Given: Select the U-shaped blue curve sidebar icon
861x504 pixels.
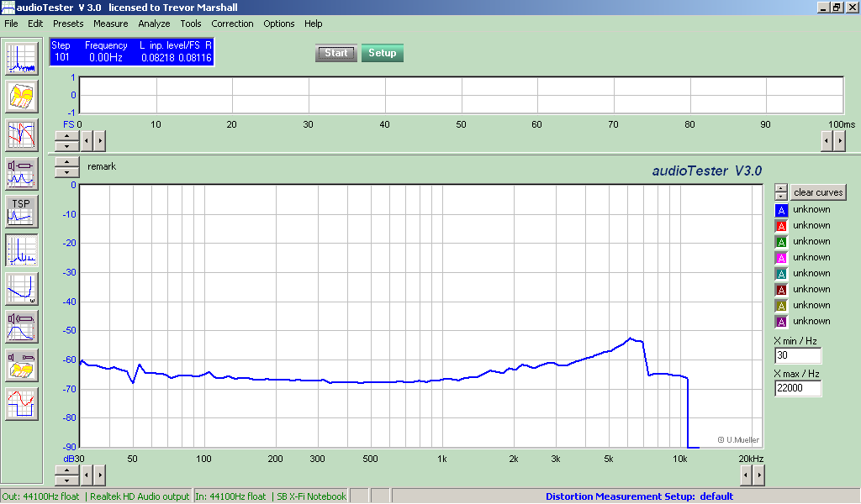Looking at the screenshot, I should (22, 288).
